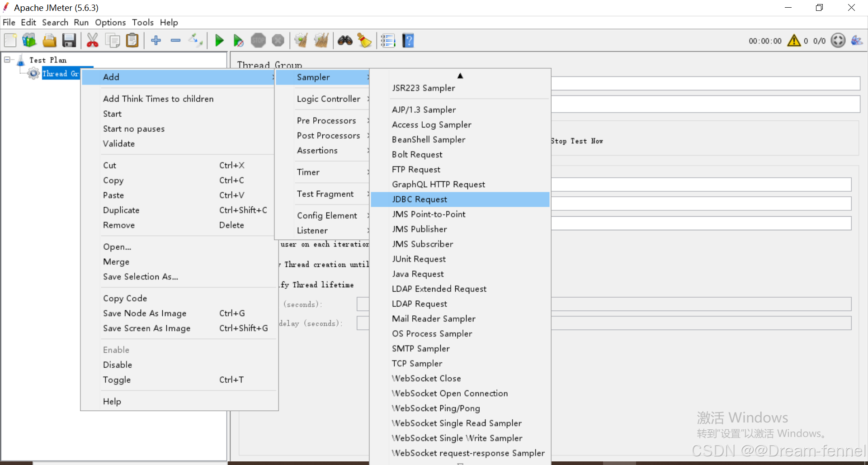Image resolution: width=868 pixels, height=465 pixels.
Task: Choose WebSocket Open Connection sampler
Action: (460, 393)
